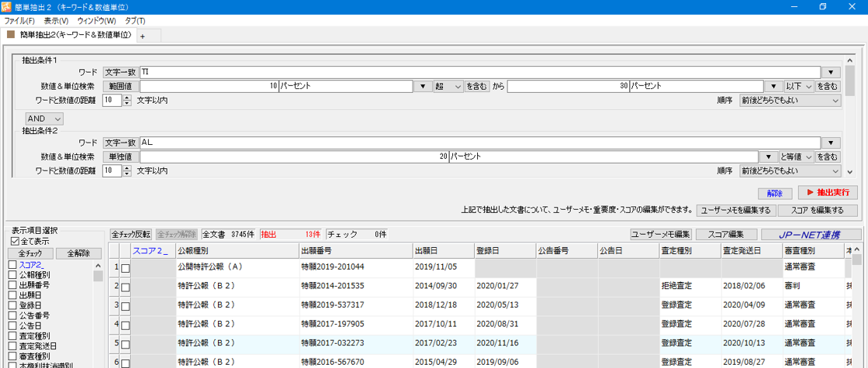Open the と等値 comparison dropdown
Viewport: 868px width, 368px height.
tap(796, 157)
